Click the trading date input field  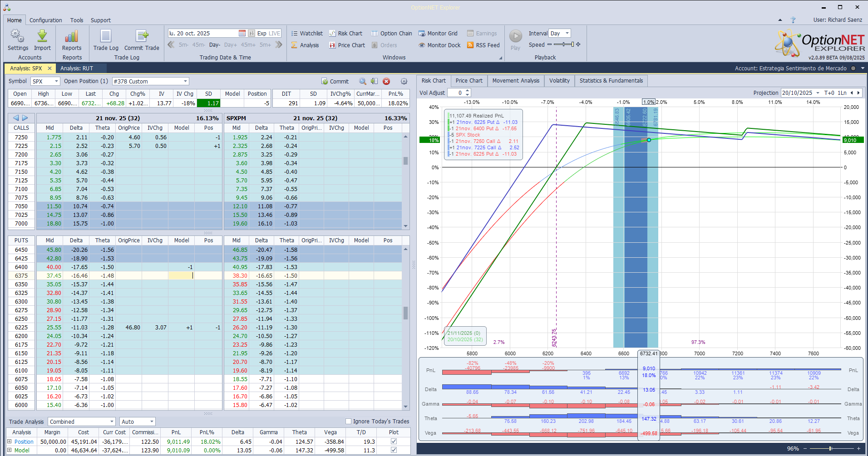click(203, 33)
